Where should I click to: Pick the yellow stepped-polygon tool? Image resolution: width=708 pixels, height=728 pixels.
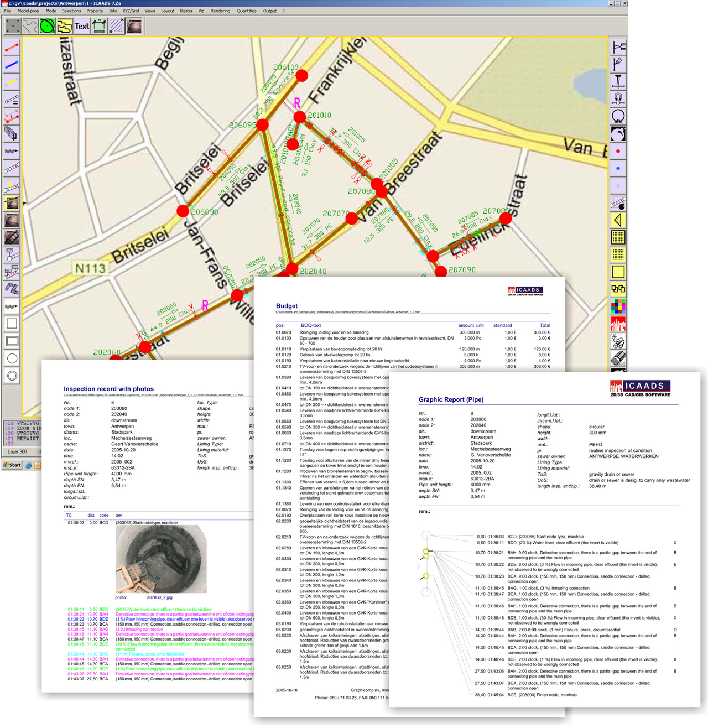pyautogui.click(x=65, y=25)
